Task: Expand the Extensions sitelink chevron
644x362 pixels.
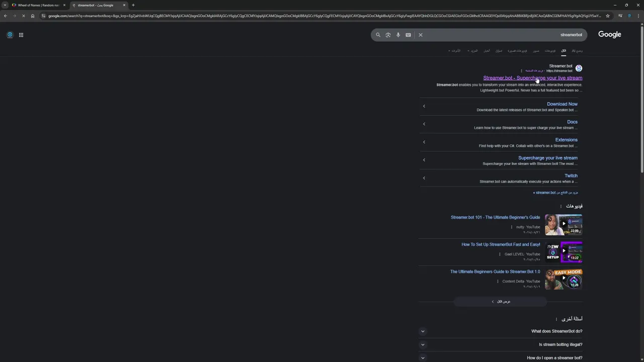Action: (424, 142)
